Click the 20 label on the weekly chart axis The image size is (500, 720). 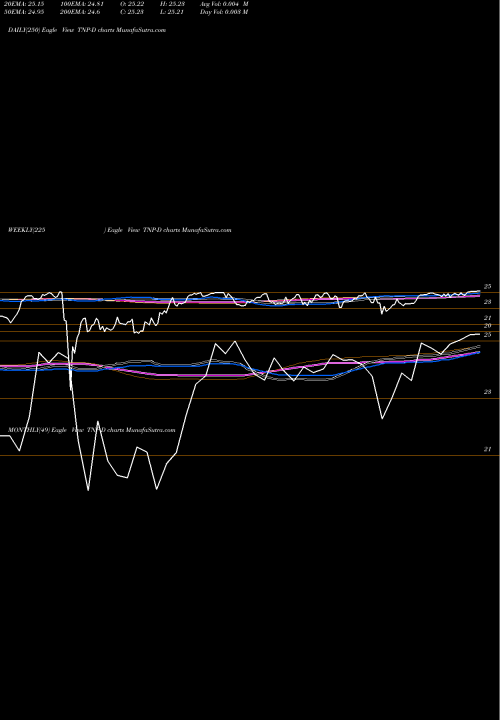[x=488, y=326]
